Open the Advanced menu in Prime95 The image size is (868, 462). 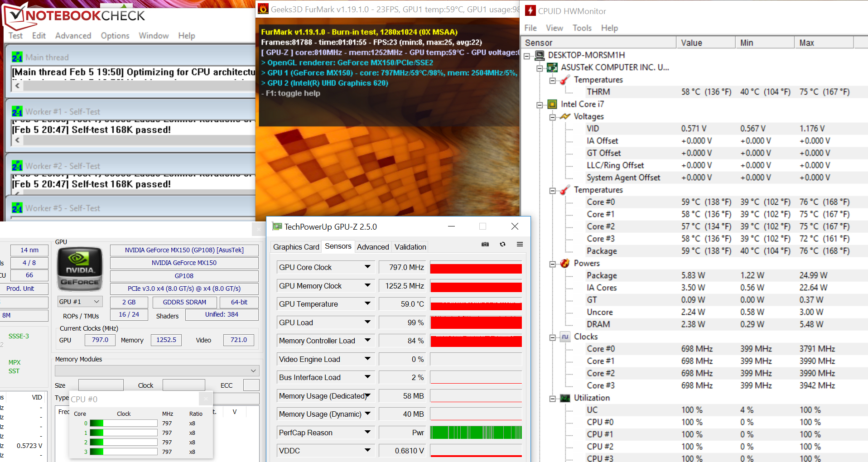coord(73,35)
